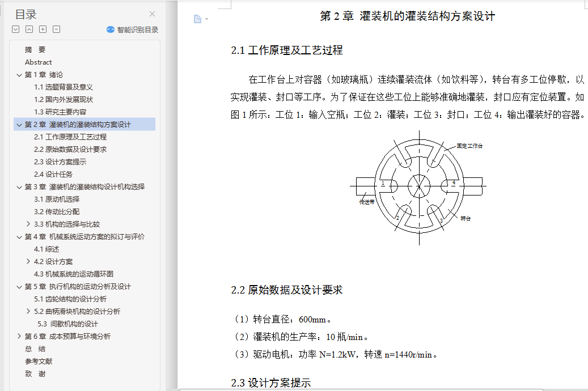Go to 致 谢 in outline
588x391 pixels.
pos(35,374)
